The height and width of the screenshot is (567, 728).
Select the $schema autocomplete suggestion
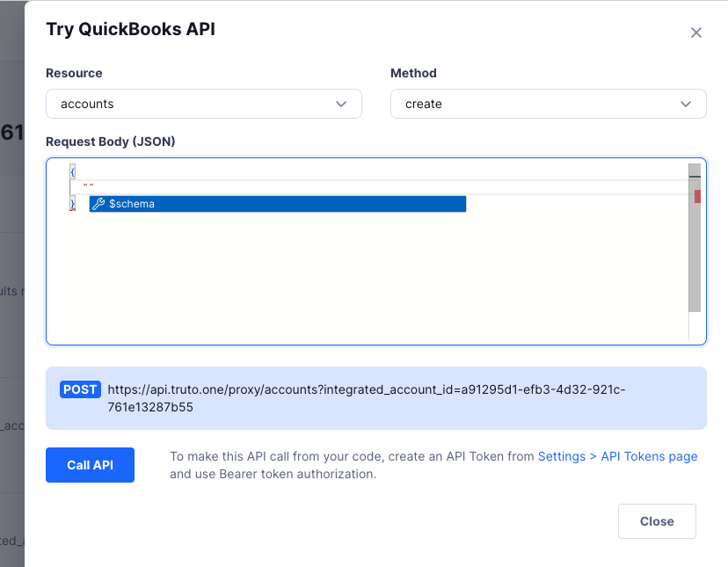pos(278,204)
